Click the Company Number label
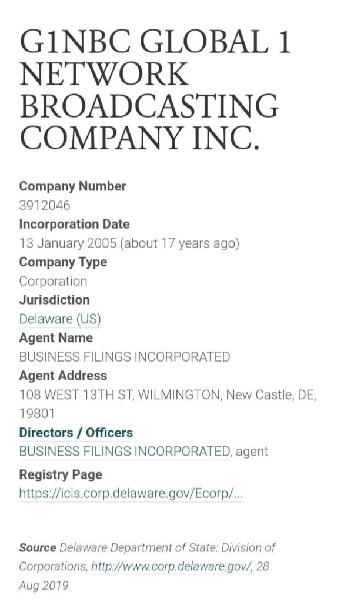This screenshot has width=364, height=602. coord(72,186)
